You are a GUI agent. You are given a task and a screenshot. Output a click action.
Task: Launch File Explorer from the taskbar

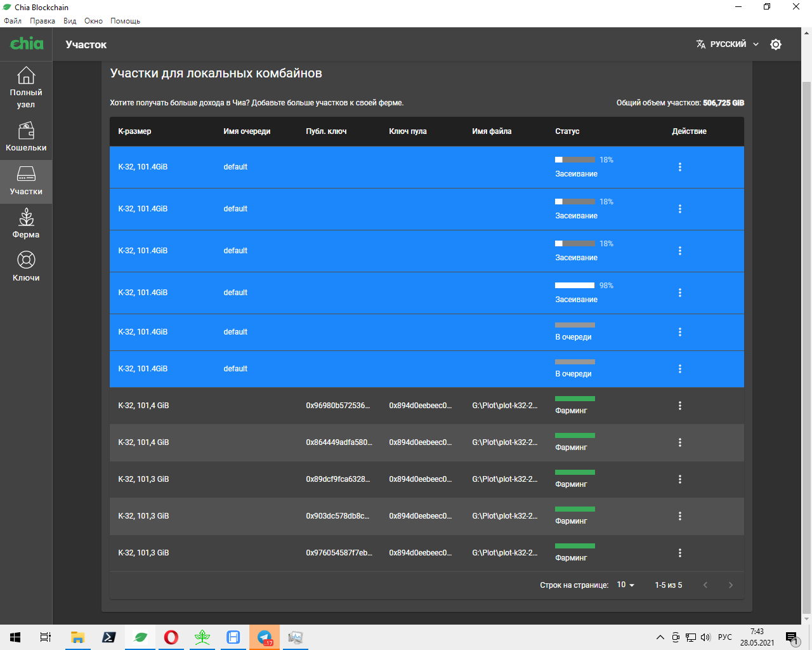77,637
